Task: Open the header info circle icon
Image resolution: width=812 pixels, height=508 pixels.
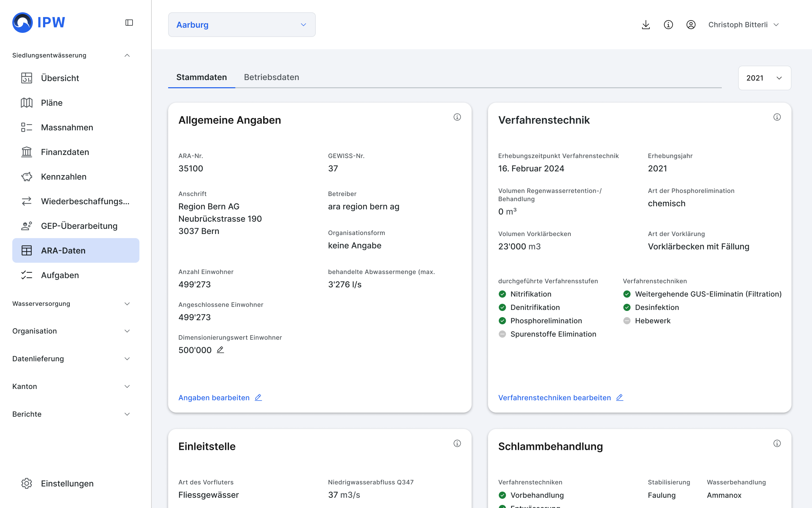Action: tap(668, 25)
